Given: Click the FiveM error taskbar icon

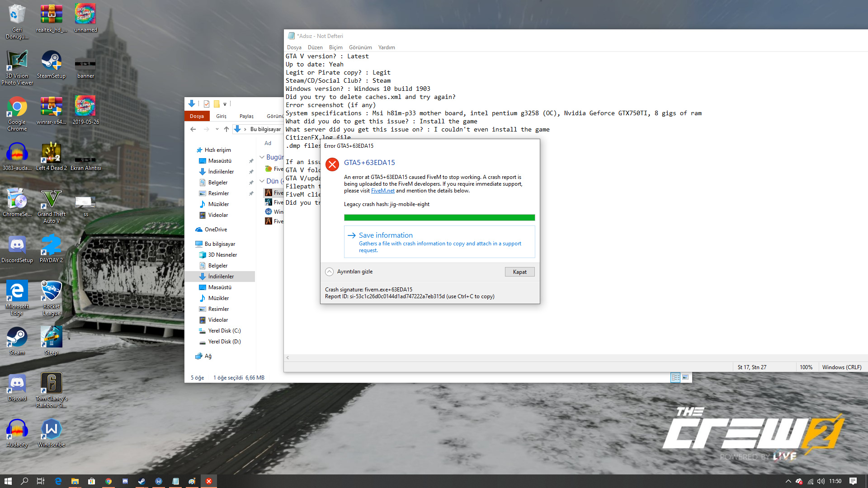Looking at the screenshot, I should point(208,481).
